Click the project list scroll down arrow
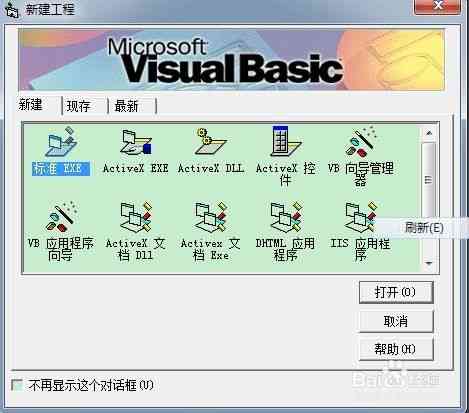Screen dimensions: 469x413 (x=429, y=263)
